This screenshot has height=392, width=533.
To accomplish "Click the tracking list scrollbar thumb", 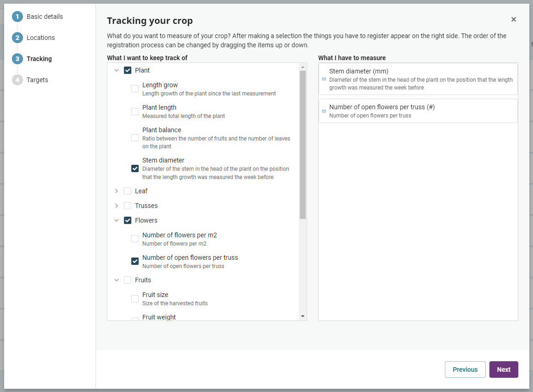I will 303,145.
